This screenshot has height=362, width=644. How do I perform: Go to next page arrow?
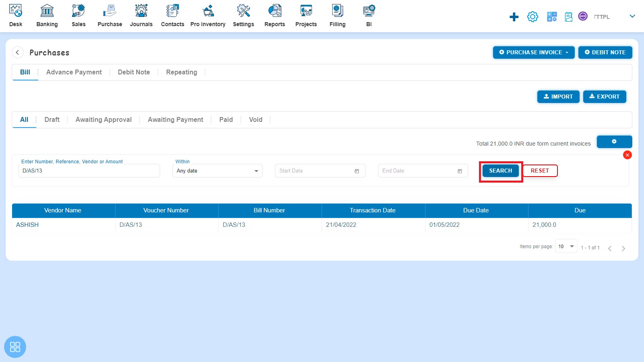pyautogui.click(x=623, y=249)
